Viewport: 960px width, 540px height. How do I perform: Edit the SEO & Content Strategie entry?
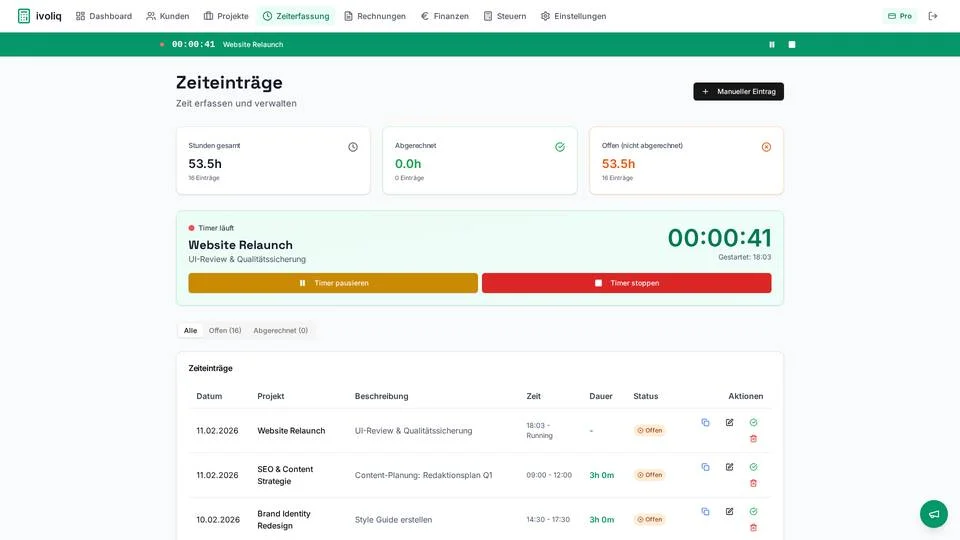pyautogui.click(x=729, y=467)
